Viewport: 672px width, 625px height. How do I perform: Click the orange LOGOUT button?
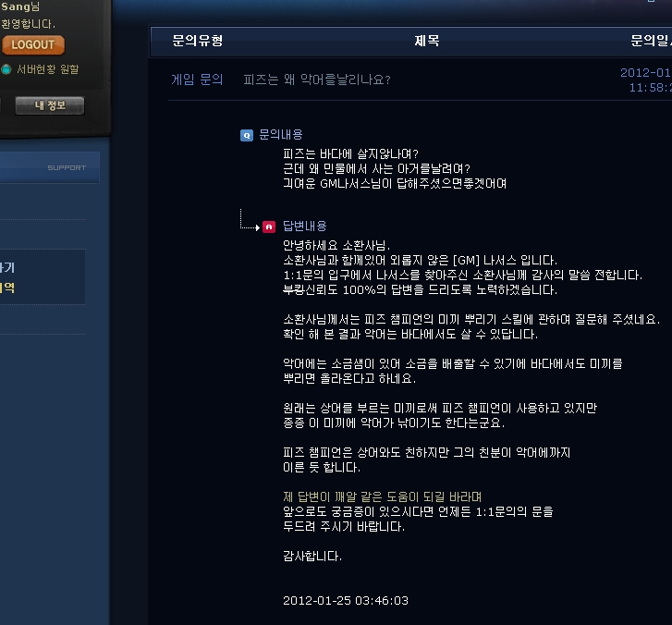coord(33,45)
